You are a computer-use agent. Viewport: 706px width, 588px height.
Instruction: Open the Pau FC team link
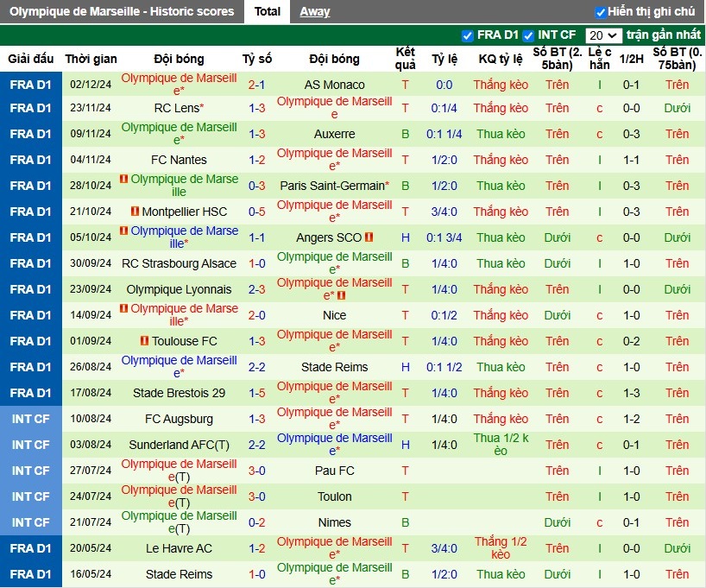[x=334, y=471]
